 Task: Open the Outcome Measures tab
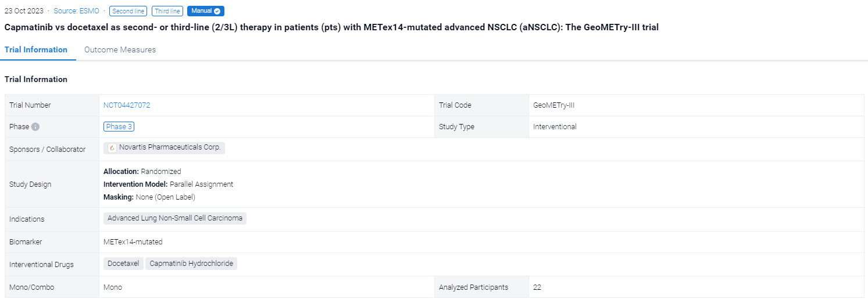[x=120, y=50]
